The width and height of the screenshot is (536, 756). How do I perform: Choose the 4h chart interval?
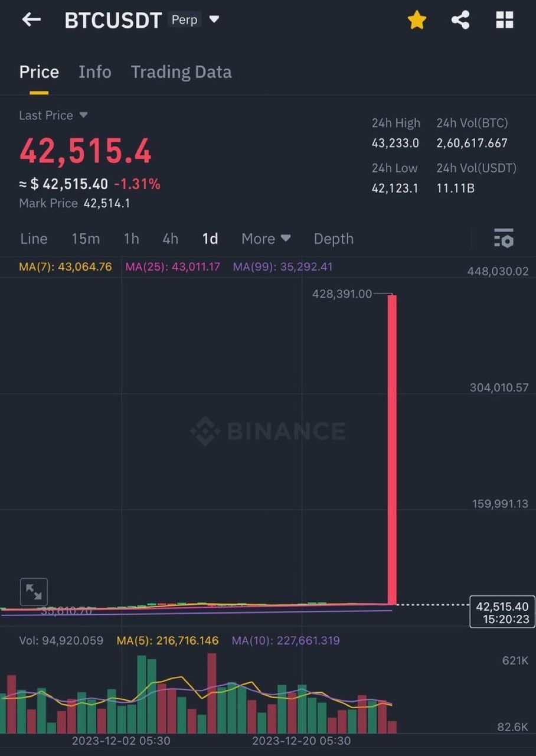click(x=170, y=239)
